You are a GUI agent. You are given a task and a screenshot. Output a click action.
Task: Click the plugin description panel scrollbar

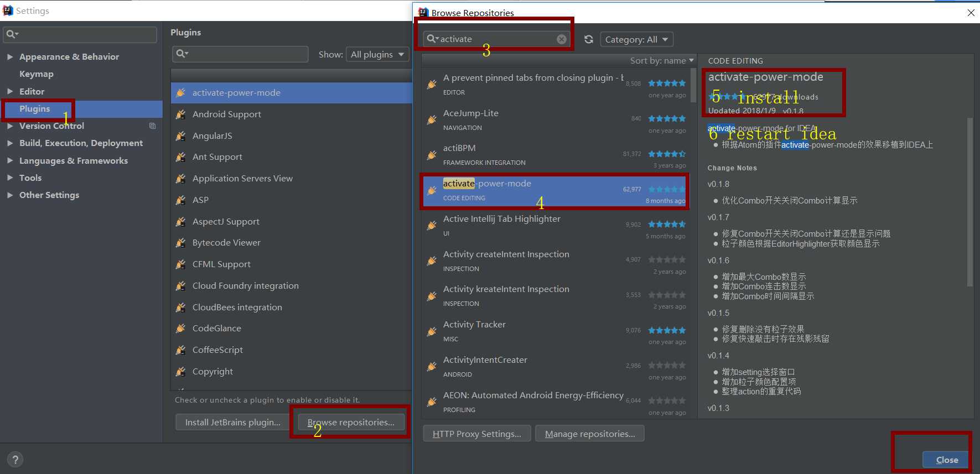(969, 202)
